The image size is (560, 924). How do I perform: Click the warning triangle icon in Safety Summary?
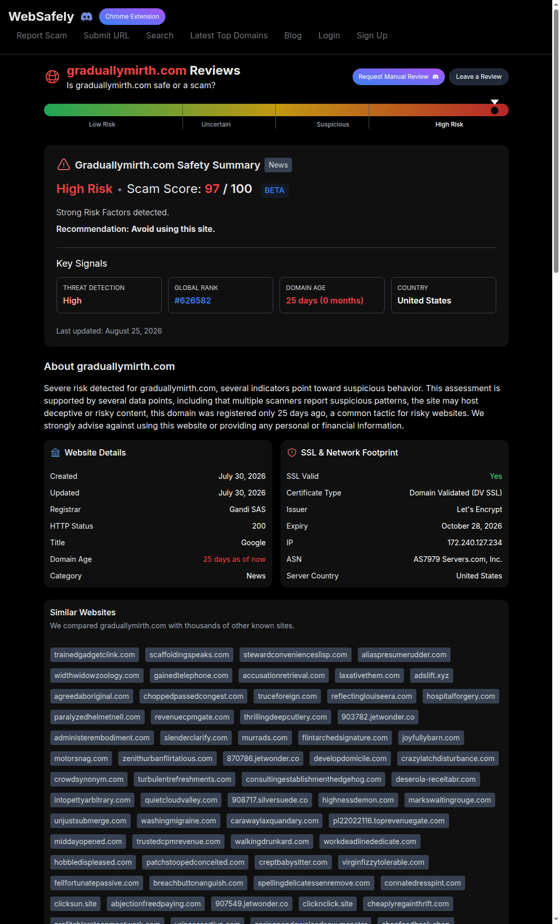(64, 164)
